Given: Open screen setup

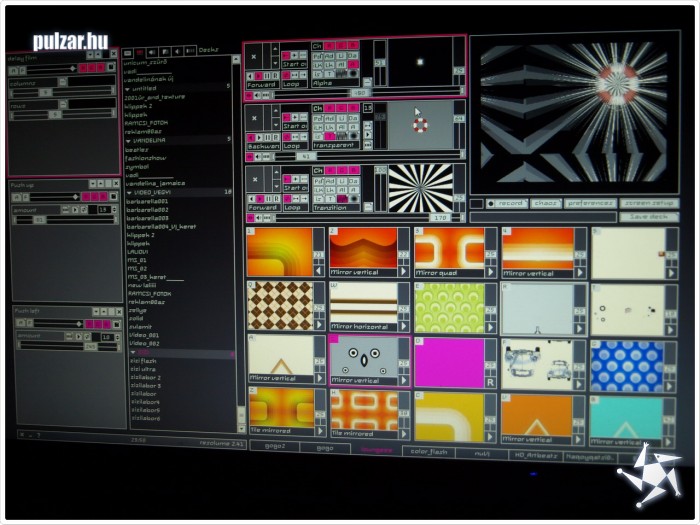Looking at the screenshot, I should (649, 203).
